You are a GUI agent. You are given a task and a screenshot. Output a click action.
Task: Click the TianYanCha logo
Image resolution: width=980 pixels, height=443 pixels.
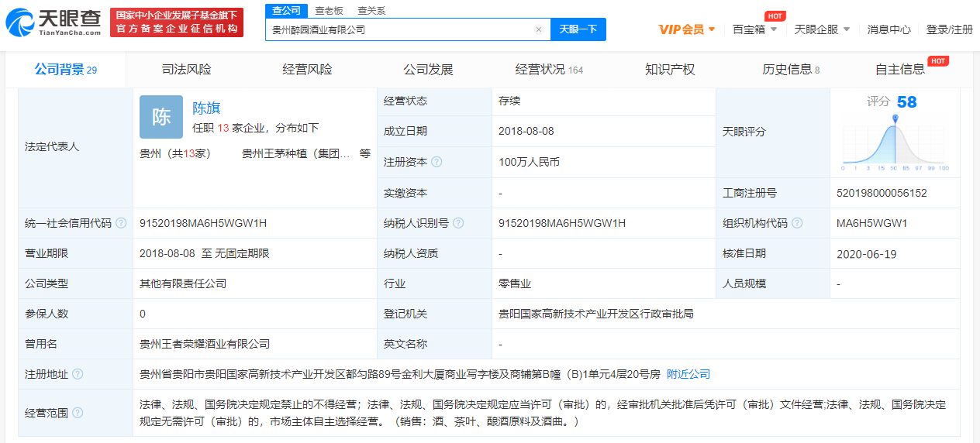53,22
